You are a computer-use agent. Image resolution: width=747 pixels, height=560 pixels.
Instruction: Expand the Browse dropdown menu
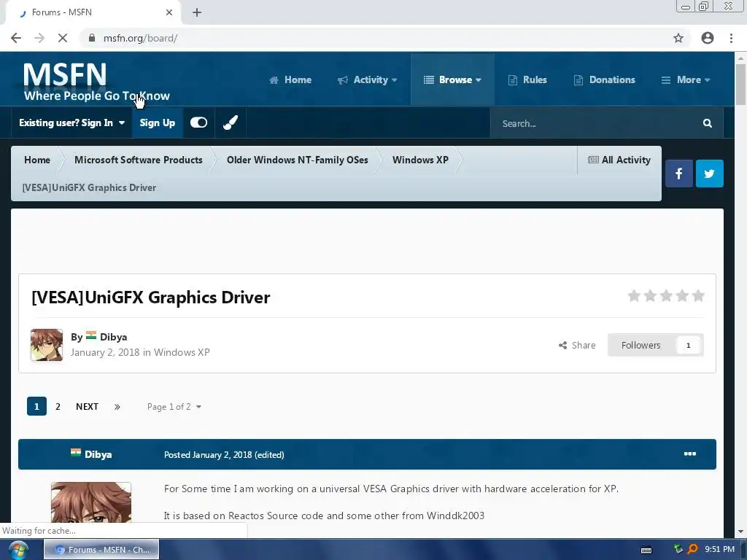pos(452,80)
